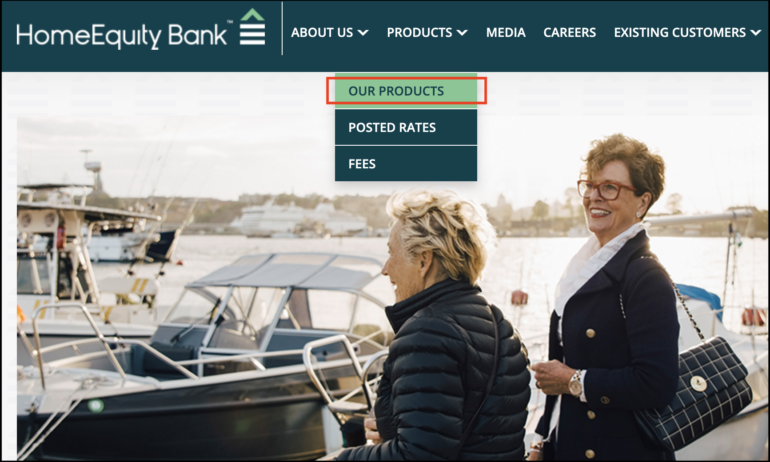Click the HomeEquity Bank wordmark text
The width and height of the screenshot is (770, 462).
tap(122, 35)
